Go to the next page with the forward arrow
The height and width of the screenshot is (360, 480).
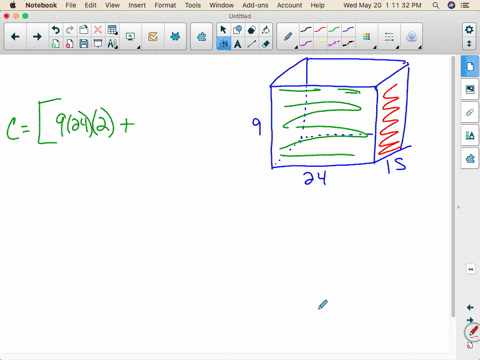click(37, 37)
